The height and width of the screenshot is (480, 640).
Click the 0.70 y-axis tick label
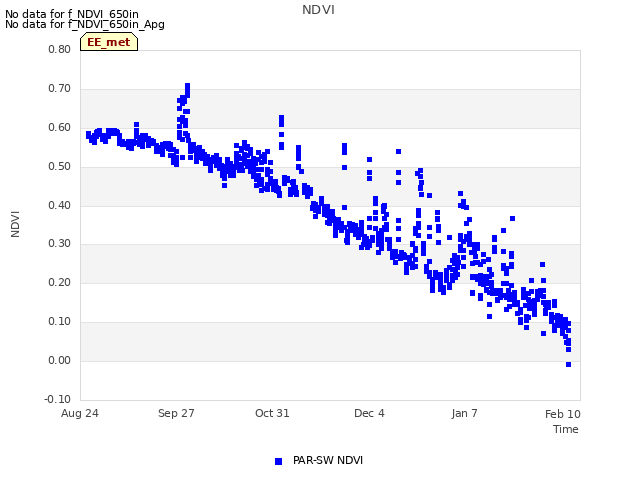coord(60,89)
